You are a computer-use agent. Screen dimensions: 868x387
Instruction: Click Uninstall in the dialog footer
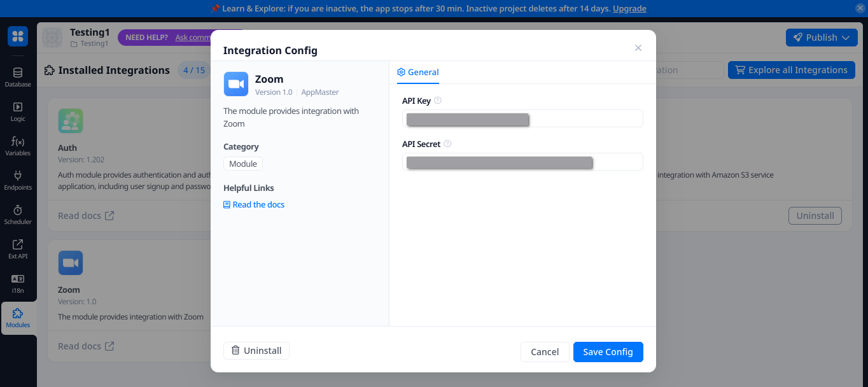tap(256, 351)
